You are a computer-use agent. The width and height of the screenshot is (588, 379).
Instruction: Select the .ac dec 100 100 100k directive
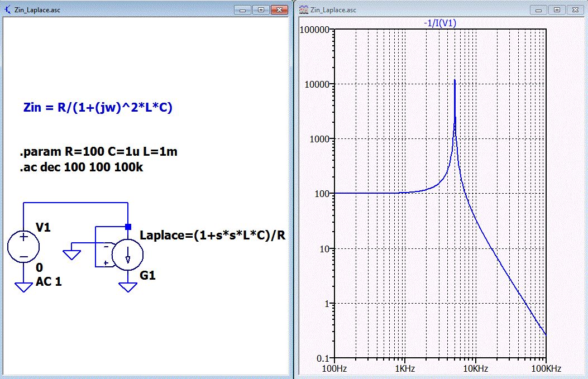pyautogui.click(x=81, y=167)
